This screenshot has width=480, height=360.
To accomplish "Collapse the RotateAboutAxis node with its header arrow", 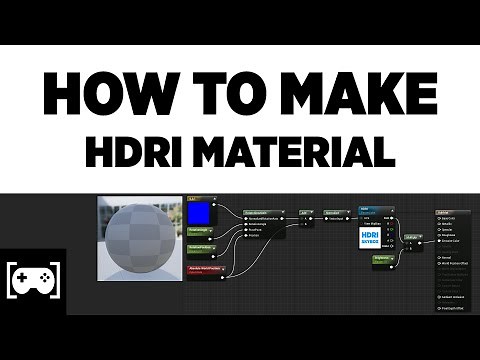I will (x=283, y=212).
